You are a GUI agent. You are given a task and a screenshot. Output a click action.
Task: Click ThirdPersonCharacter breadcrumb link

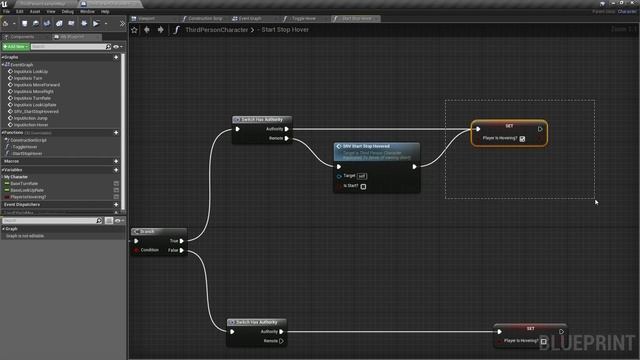coord(216,30)
